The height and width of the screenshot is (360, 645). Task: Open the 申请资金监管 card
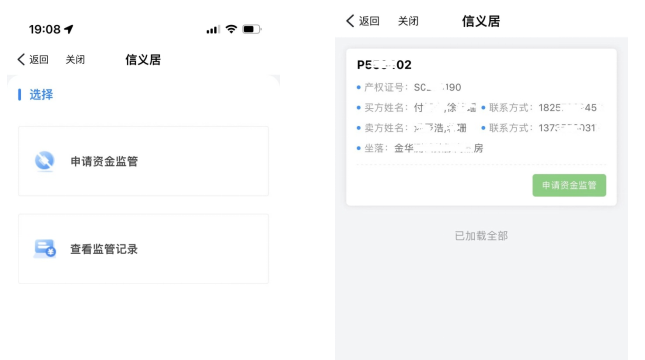pyautogui.click(x=143, y=161)
